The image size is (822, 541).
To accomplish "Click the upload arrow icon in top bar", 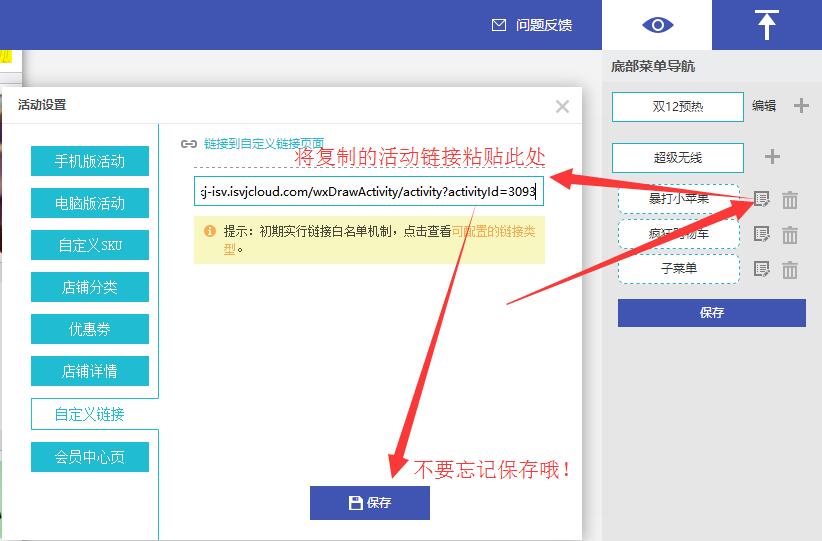I will click(766, 25).
